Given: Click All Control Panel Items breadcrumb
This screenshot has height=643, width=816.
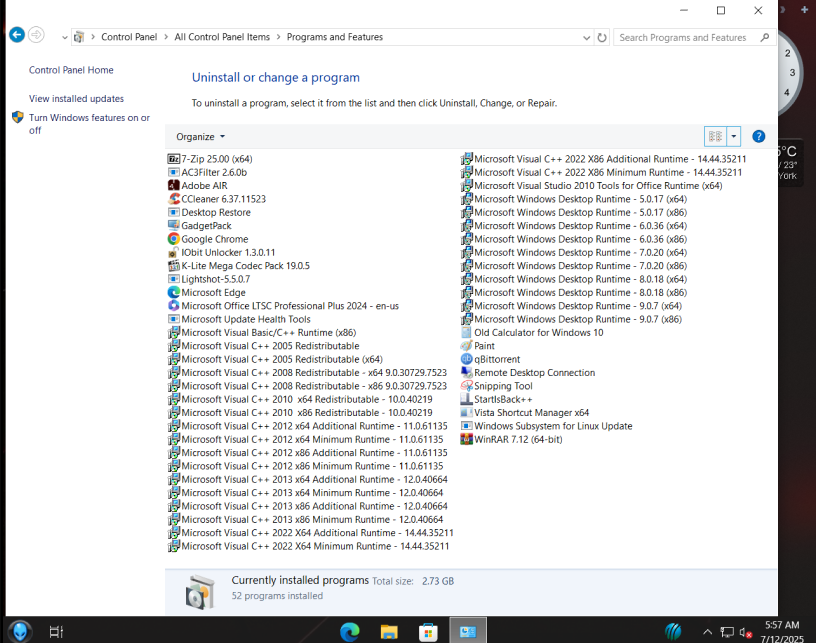Looking at the screenshot, I should click(x=222, y=37).
